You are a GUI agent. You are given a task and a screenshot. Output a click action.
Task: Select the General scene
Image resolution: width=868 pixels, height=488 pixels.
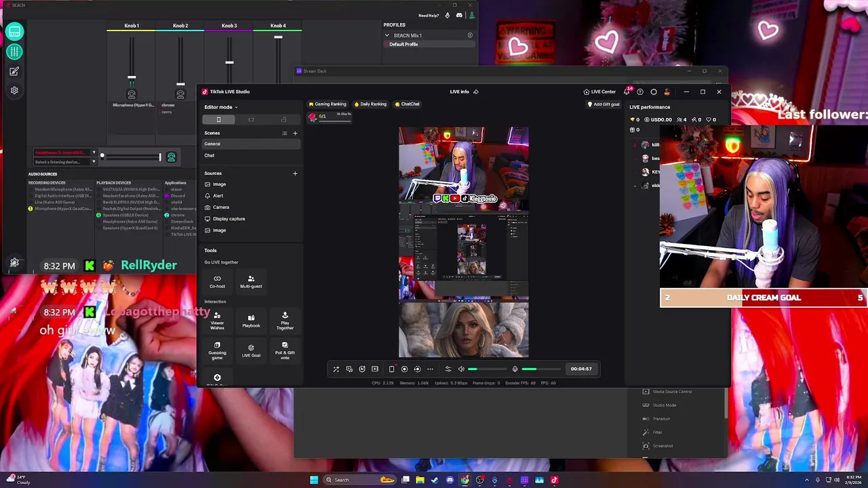coord(251,144)
